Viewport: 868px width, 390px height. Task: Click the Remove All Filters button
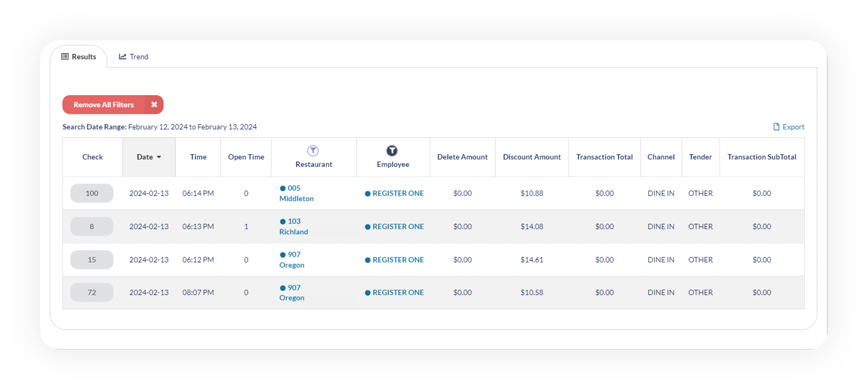(x=103, y=105)
